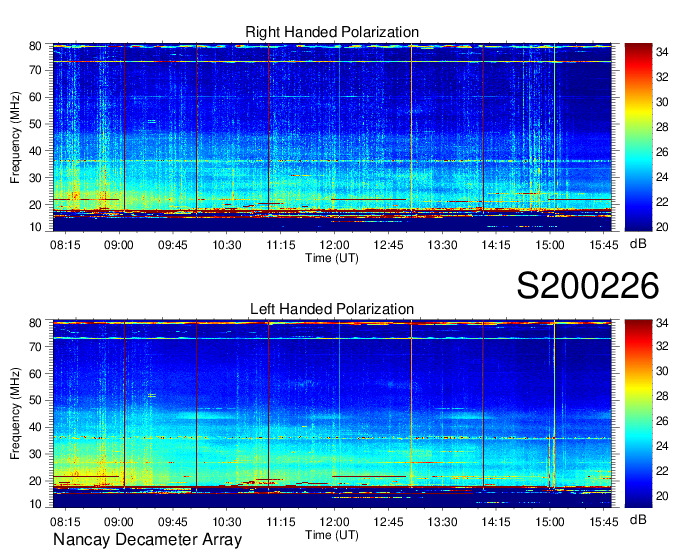
Task: Click the 20 dB label on the bottom colorbar
Action: (662, 496)
